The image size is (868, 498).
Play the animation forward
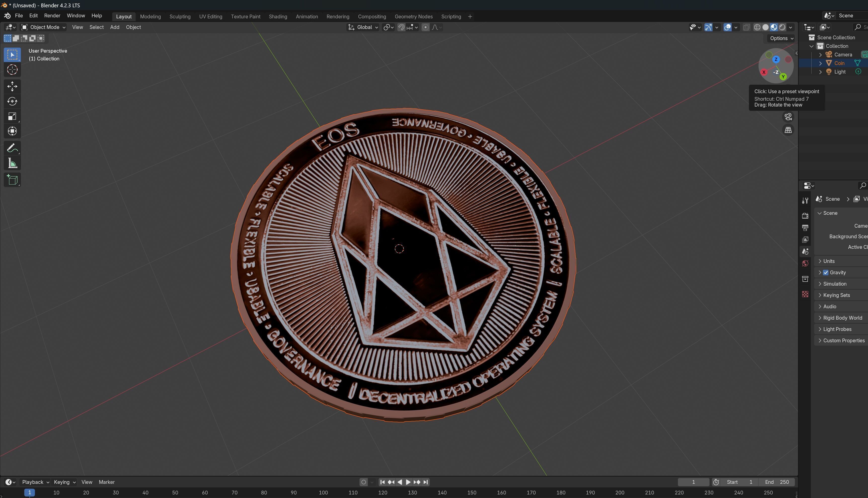(408, 482)
